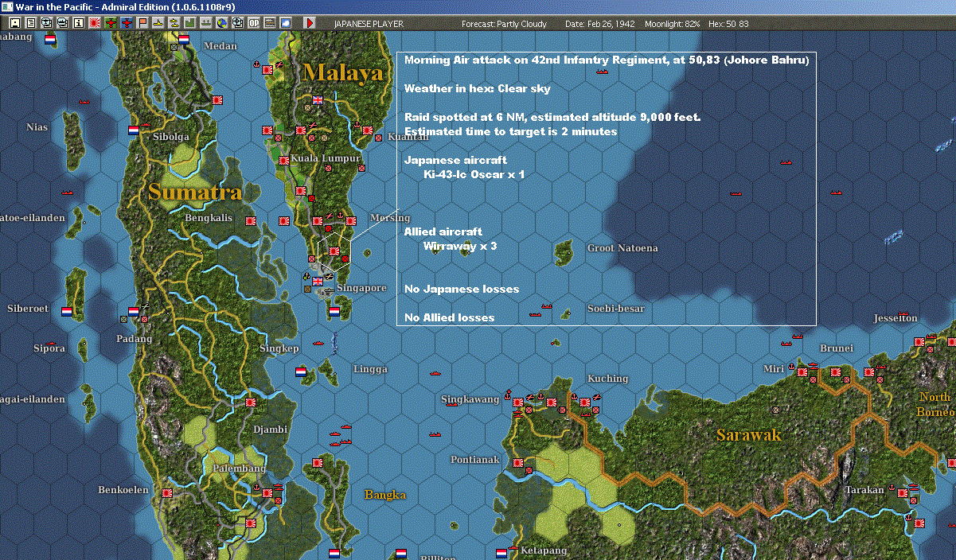The image size is (956, 560).
Task: Click the Pontianak map label
Action: pos(474,460)
